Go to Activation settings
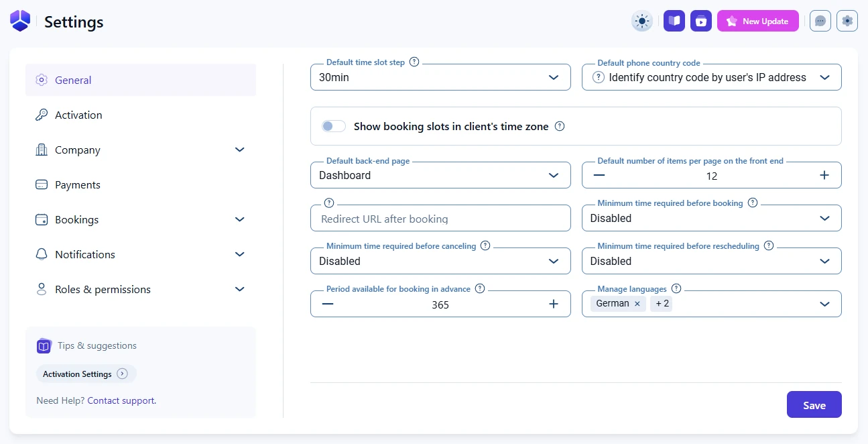868x444 pixels. click(x=78, y=115)
